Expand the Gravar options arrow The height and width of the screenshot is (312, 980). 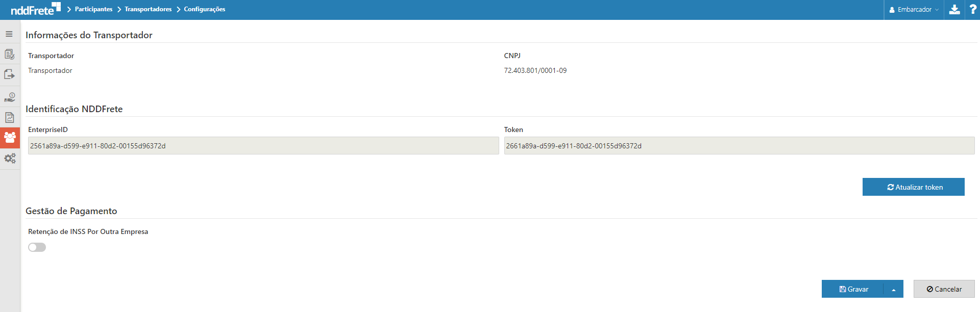click(893, 289)
